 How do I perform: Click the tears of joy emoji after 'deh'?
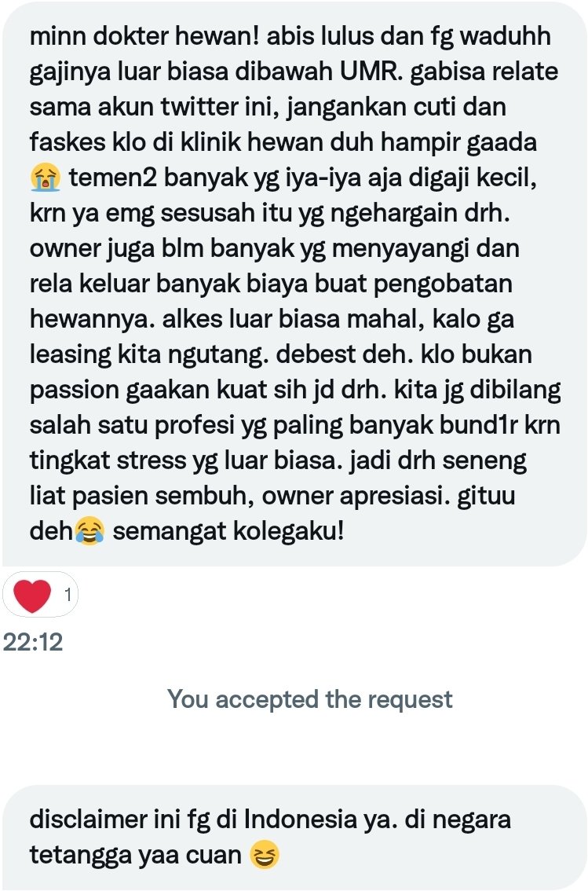89,532
